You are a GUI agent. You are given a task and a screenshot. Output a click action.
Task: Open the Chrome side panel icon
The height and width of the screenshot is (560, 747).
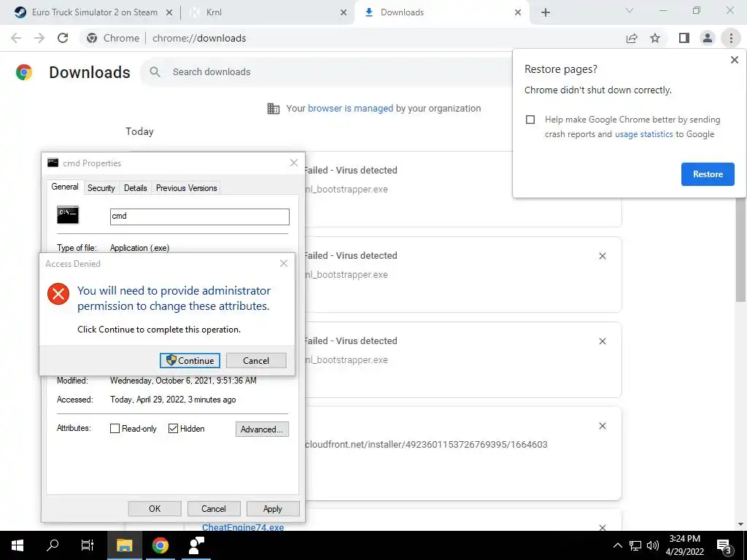pyautogui.click(x=684, y=38)
